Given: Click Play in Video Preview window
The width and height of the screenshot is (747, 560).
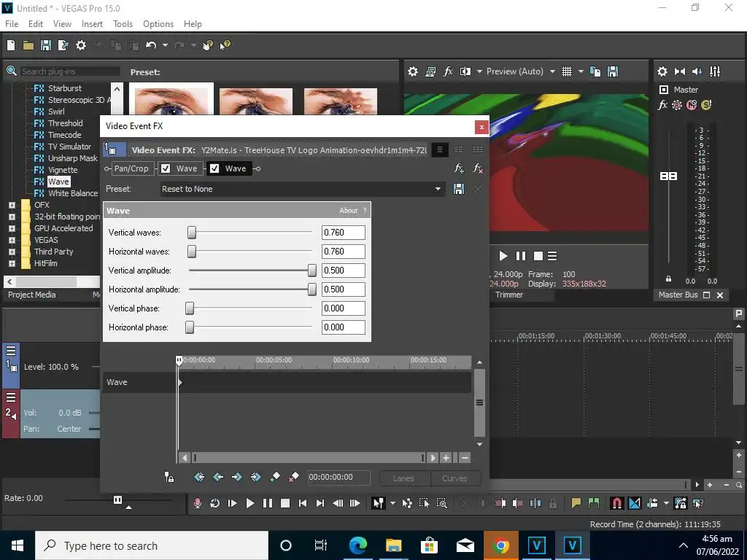Looking at the screenshot, I should click(503, 256).
